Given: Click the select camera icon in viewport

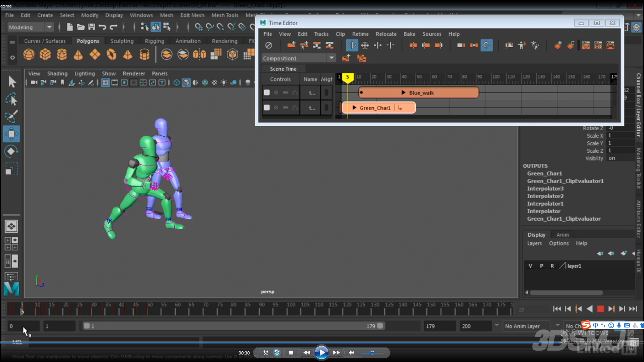Looking at the screenshot, I should point(34,83).
